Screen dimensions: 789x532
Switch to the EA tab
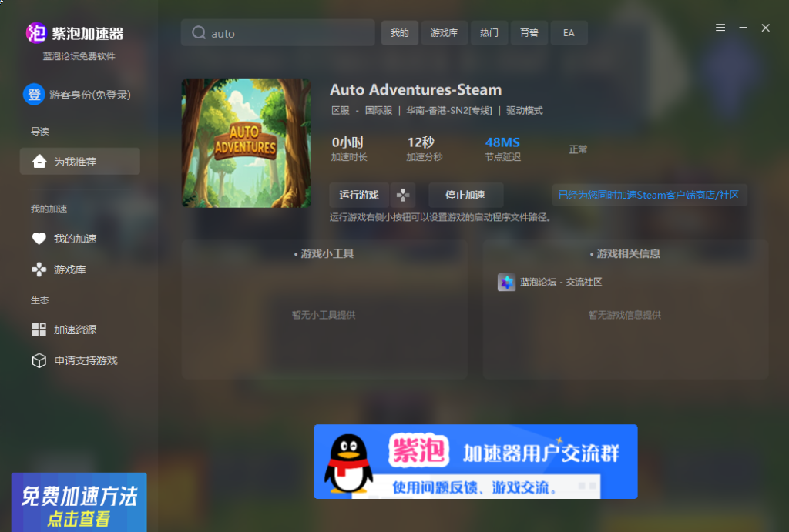(569, 32)
